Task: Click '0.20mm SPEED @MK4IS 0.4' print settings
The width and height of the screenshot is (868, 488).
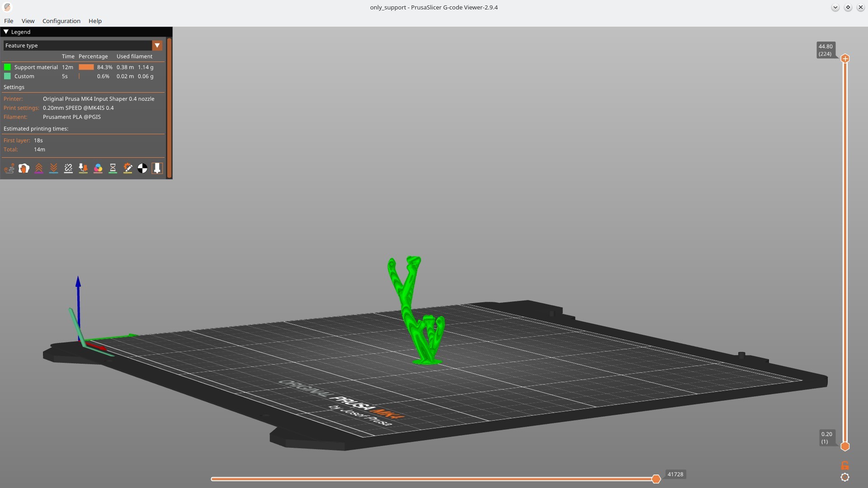Action: click(78, 108)
